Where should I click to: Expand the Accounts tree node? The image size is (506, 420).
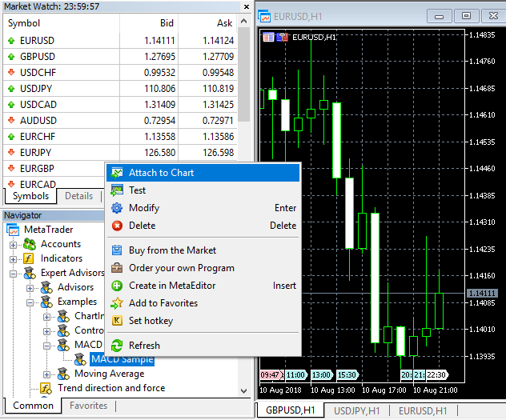[13, 245]
